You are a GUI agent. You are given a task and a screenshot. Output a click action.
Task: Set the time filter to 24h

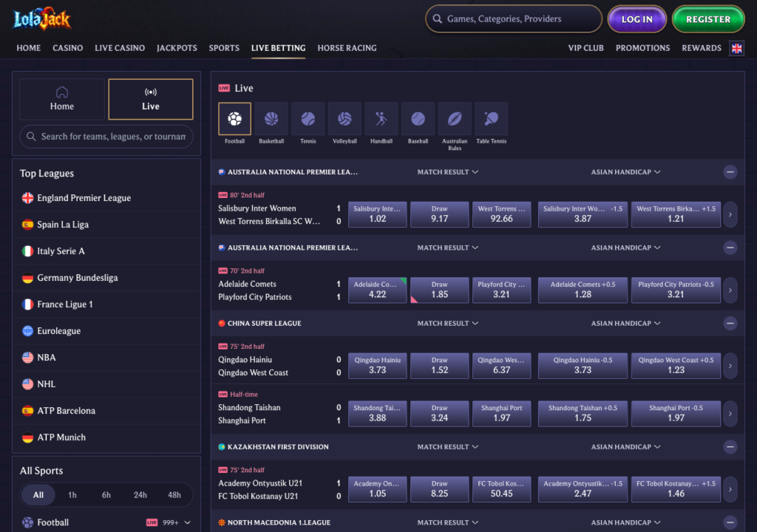click(140, 495)
